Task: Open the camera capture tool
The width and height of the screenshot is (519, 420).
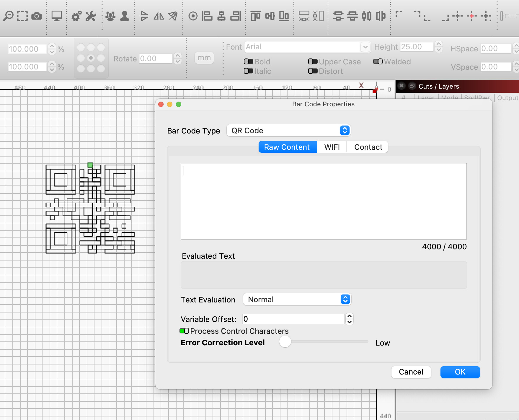Action: pyautogui.click(x=37, y=16)
